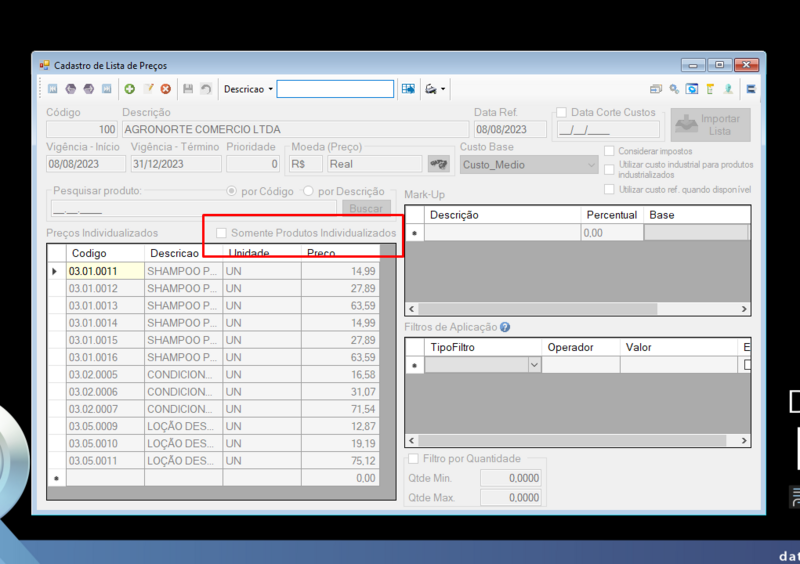The width and height of the screenshot is (800, 564).
Task: Click the print icon in toolbar
Action: (431, 89)
